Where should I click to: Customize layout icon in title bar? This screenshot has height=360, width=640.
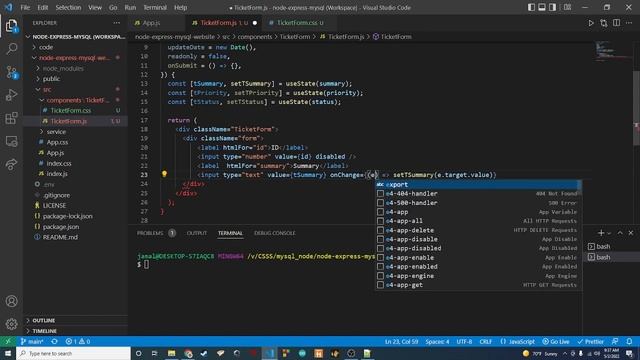click(x=567, y=7)
